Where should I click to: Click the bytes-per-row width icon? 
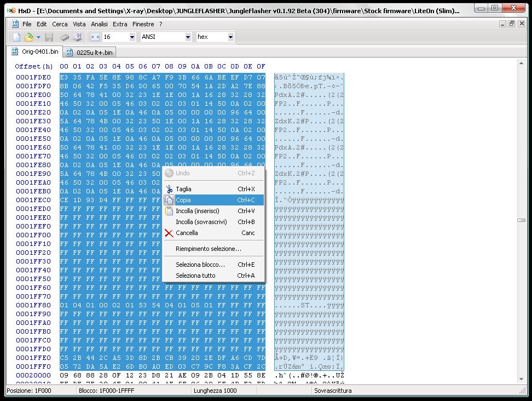(95, 37)
